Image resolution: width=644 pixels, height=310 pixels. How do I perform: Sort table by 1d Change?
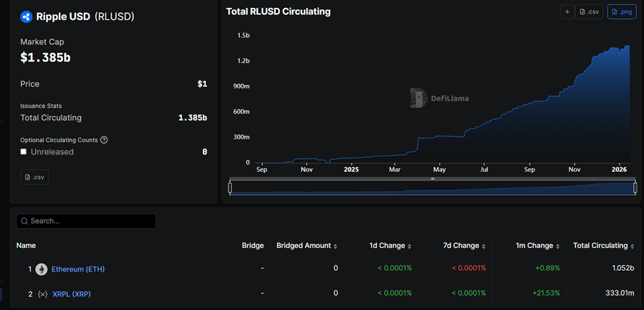tap(390, 246)
